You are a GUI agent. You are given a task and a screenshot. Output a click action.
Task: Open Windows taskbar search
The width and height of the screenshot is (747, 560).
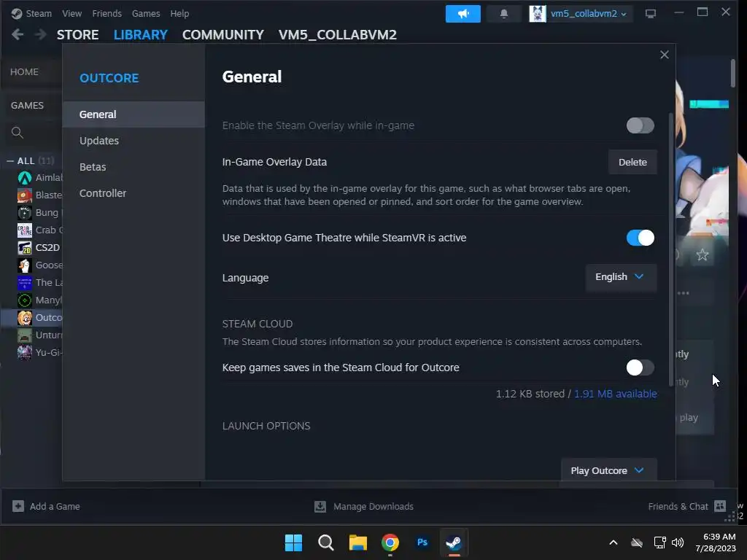point(326,542)
